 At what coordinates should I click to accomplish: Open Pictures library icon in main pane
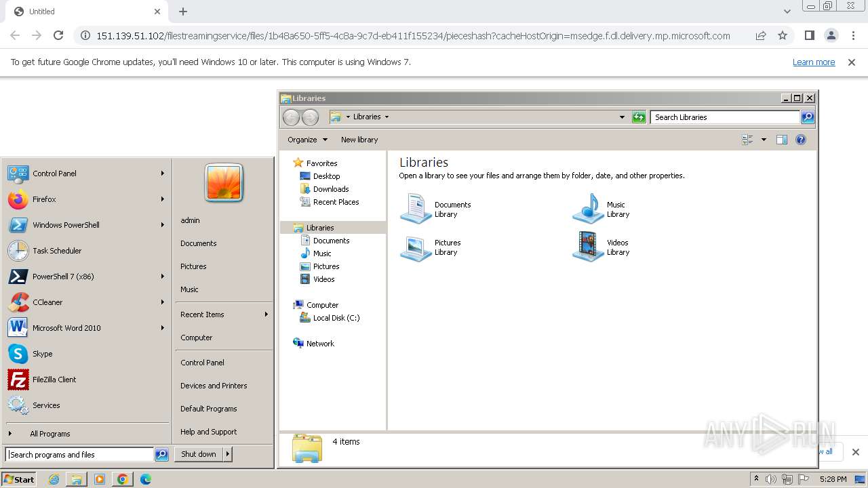point(416,247)
